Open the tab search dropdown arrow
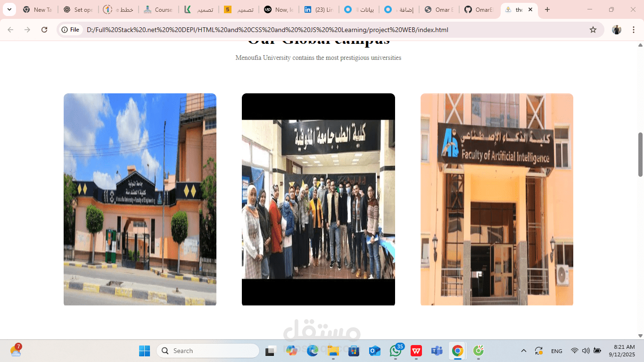 [9, 9]
